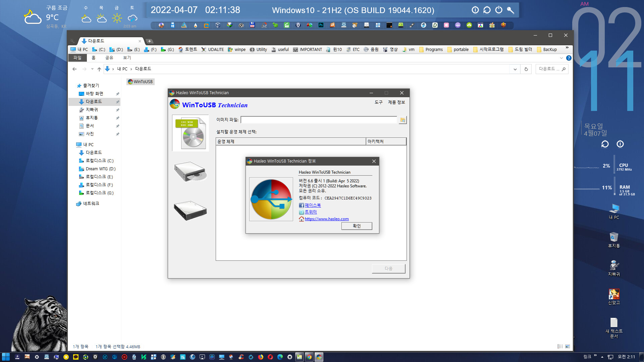Open the 새 텍스트 문서 desktop file
Screen dimensions: 644x362
coord(614,328)
